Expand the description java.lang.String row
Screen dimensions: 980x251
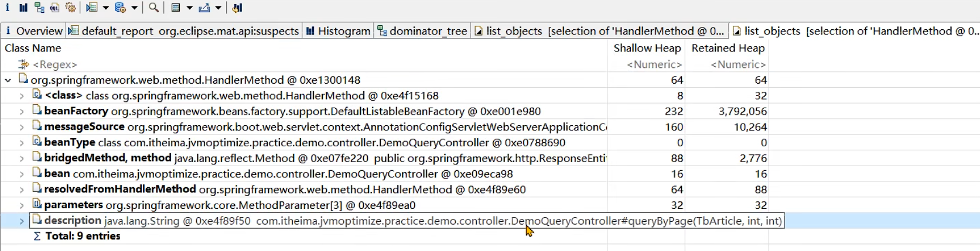(x=22, y=221)
